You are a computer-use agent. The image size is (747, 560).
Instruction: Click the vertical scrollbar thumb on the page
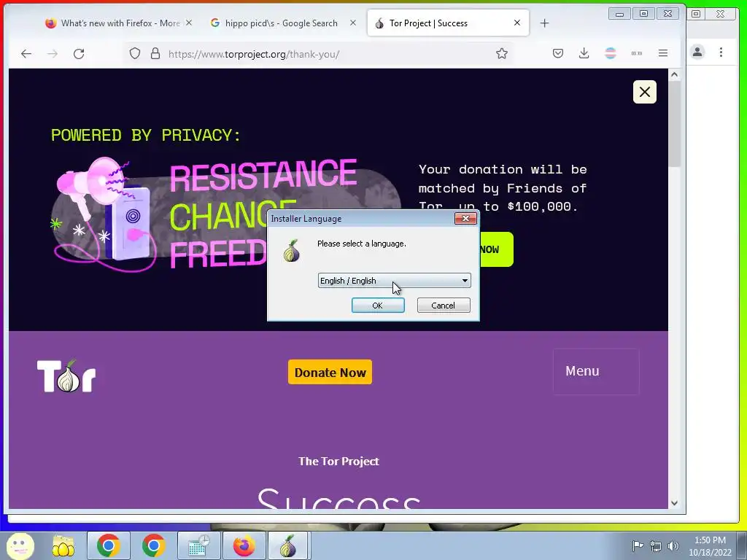click(674, 124)
